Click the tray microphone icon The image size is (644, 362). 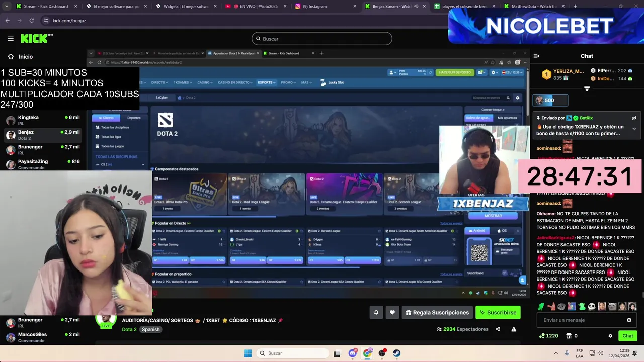(567, 353)
